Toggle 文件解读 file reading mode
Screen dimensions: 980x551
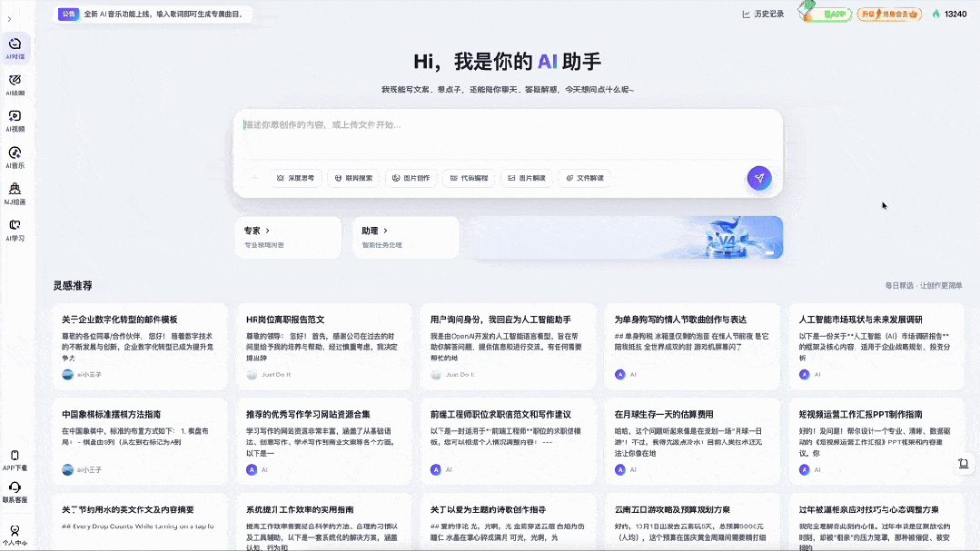pyautogui.click(x=584, y=178)
